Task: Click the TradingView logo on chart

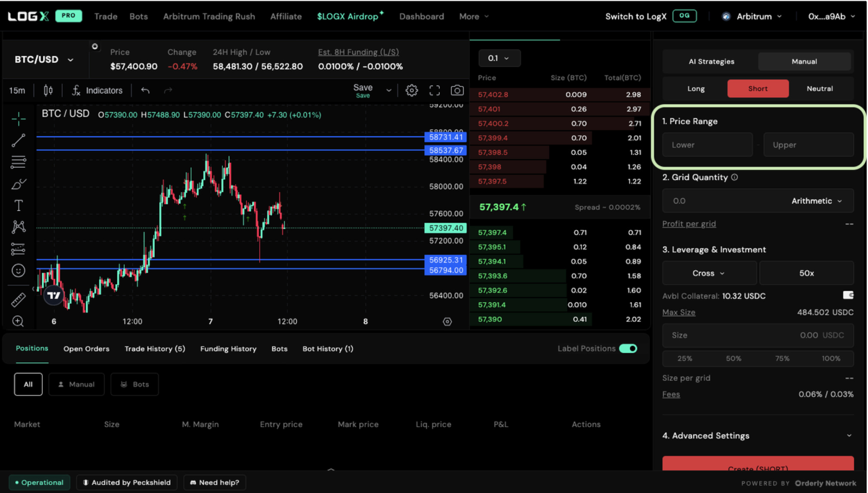Action: point(54,295)
